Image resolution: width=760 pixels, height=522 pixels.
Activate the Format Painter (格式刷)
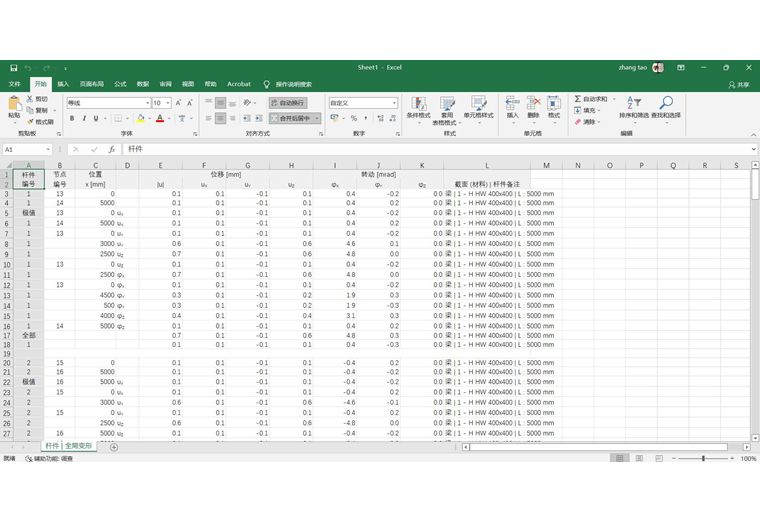click(x=40, y=122)
